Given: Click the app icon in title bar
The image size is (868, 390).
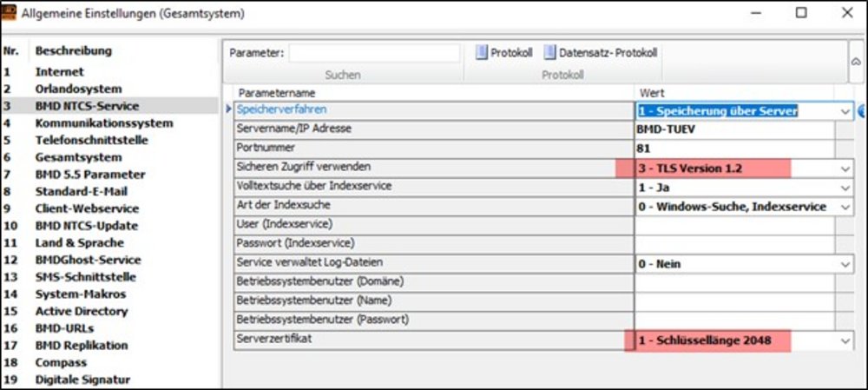Looking at the screenshot, I should (x=11, y=13).
